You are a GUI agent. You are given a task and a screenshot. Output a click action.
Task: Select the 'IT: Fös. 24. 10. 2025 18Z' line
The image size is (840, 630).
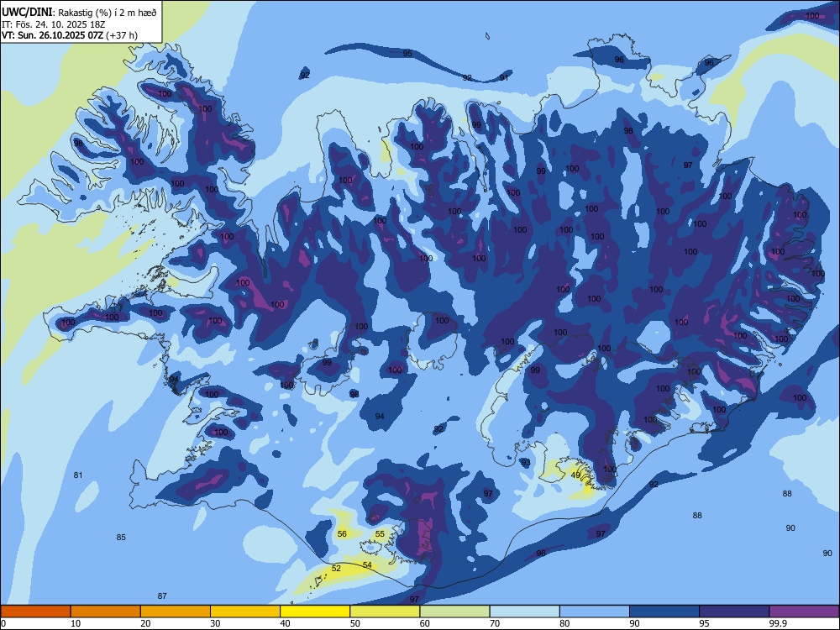54,24
